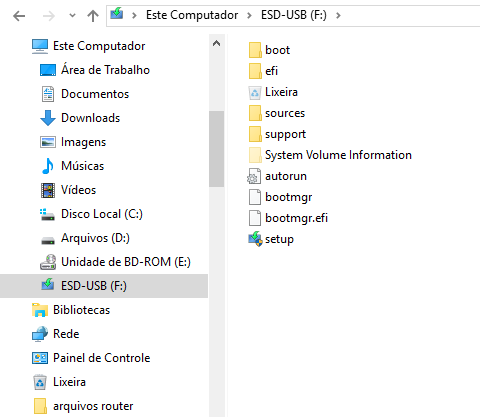Go back with the left arrow
The width and height of the screenshot is (480, 417).
click(19, 16)
